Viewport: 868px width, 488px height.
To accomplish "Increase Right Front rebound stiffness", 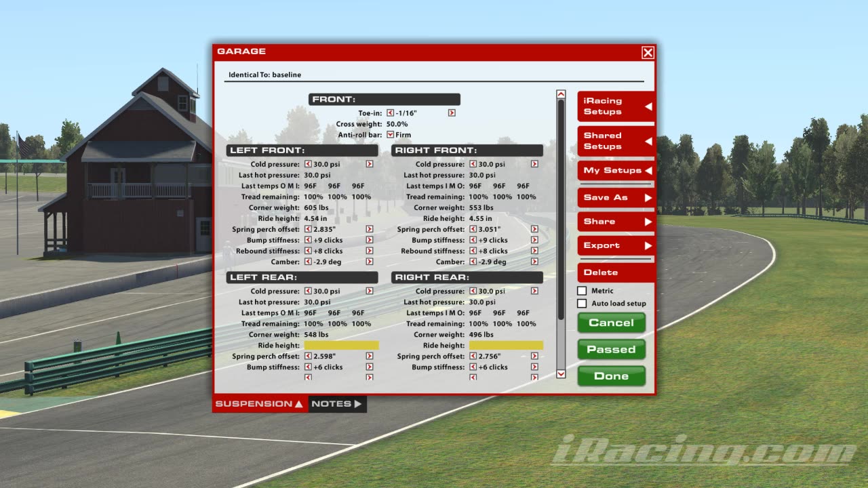I will pos(534,251).
